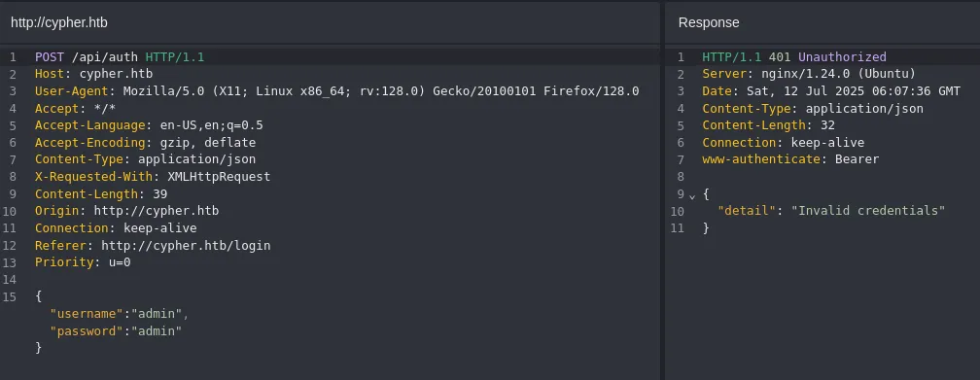Click the X-Requested-With header line
Image resolution: width=980 pixels, height=380 pixels.
tap(153, 176)
